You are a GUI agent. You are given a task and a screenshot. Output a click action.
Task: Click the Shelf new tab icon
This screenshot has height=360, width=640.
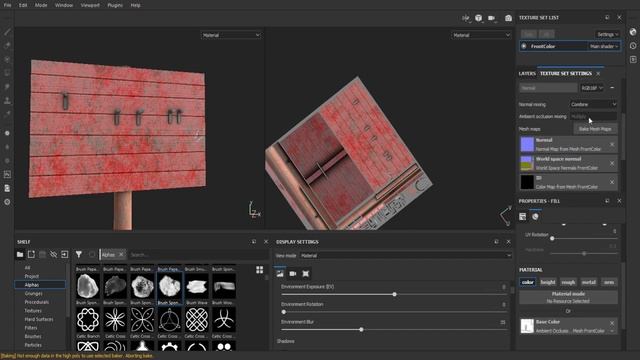coord(31,254)
